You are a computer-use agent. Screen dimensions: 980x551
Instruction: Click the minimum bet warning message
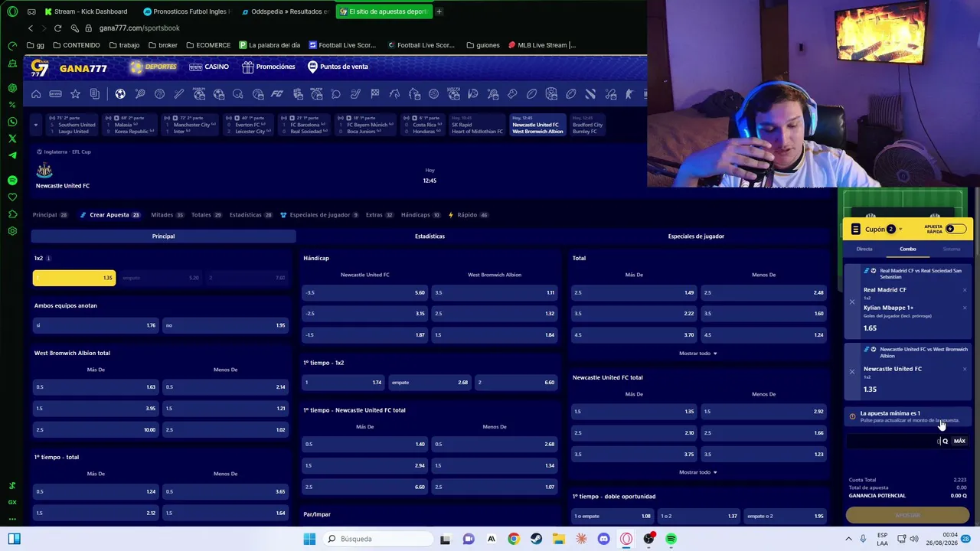click(x=907, y=417)
